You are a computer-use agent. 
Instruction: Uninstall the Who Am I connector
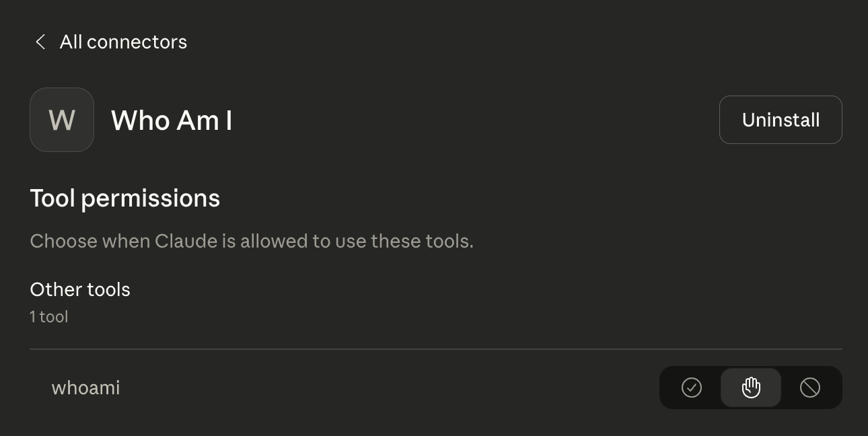[x=781, y=120]
